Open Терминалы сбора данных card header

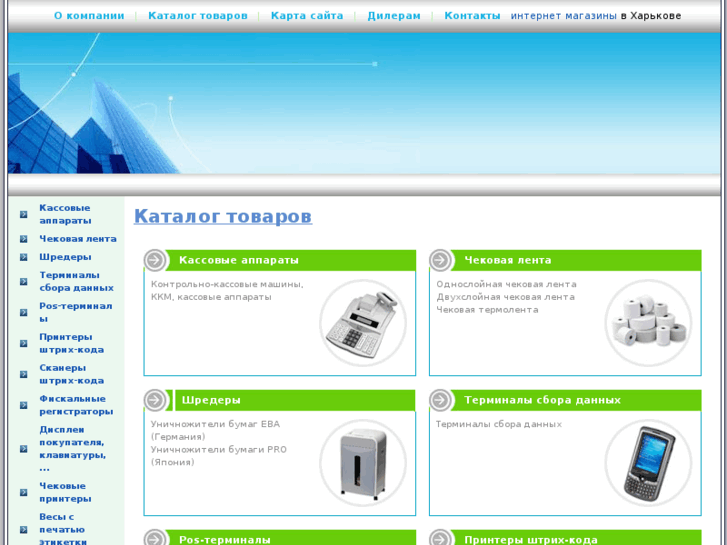[x=542, y=400]
